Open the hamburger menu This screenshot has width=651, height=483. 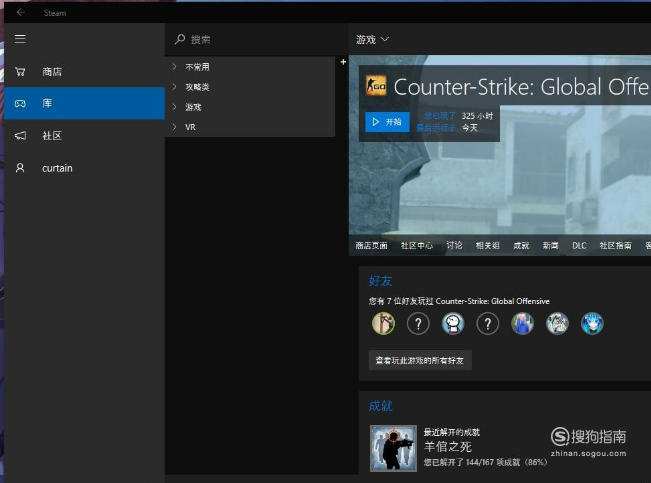coord(20,39)
